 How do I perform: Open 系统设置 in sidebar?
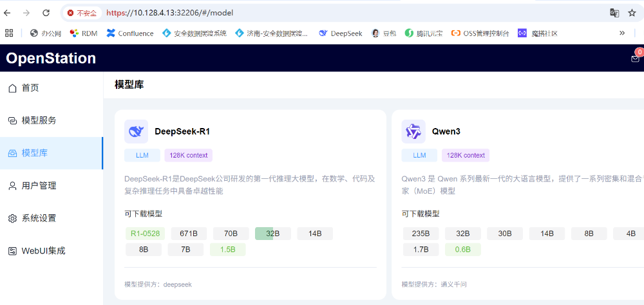coord(39,218)
